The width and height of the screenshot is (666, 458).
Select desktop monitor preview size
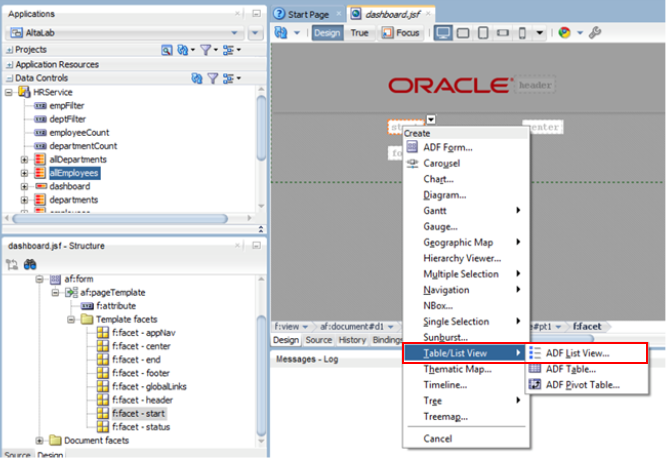click(443, 33)
